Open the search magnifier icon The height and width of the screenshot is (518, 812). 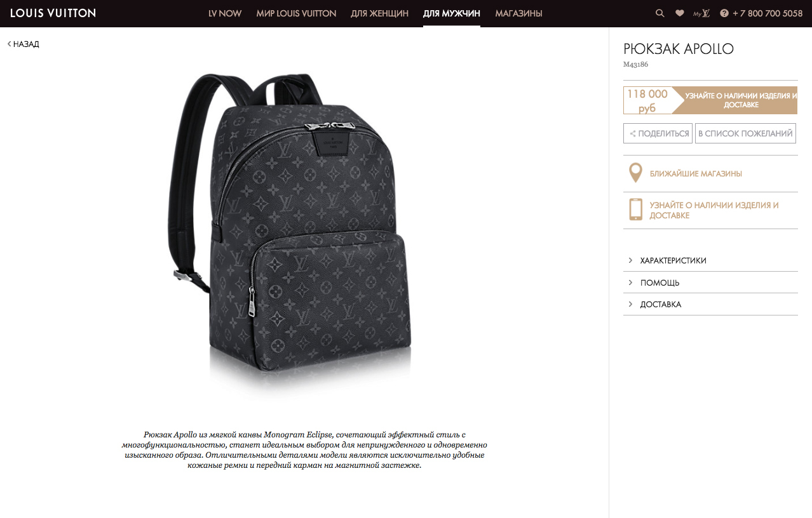point(660,13)
